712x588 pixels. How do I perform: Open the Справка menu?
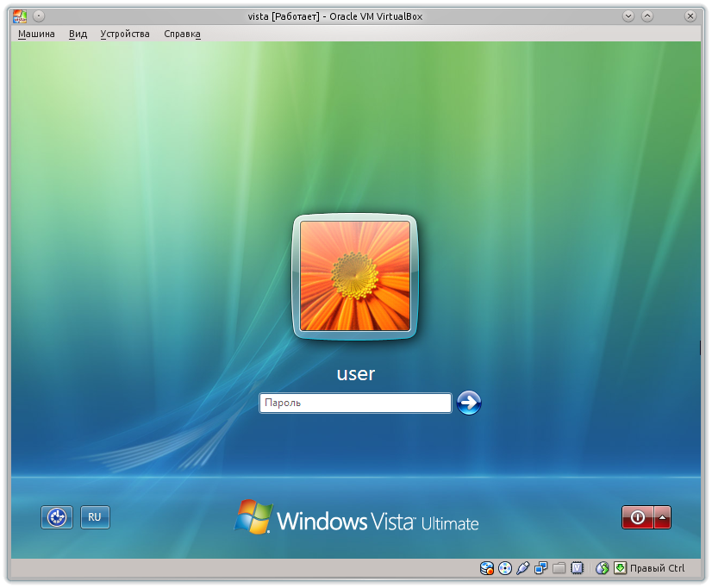point(182,34)
